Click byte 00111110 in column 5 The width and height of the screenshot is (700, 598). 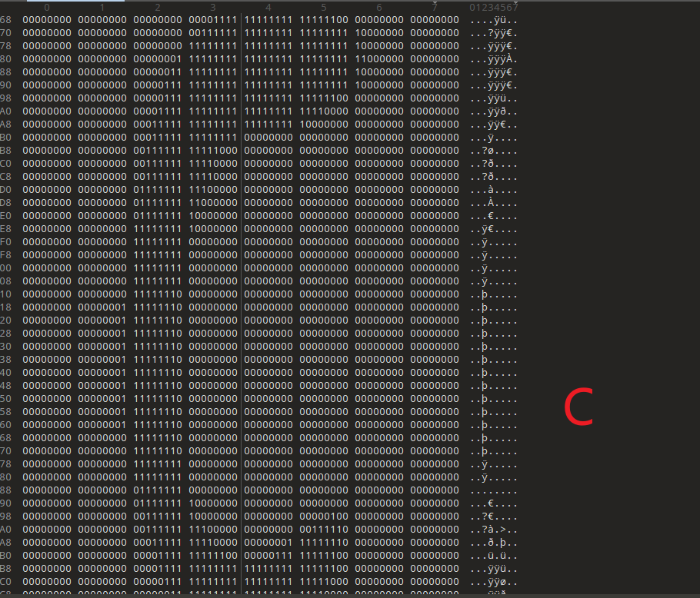coord(324,530)
